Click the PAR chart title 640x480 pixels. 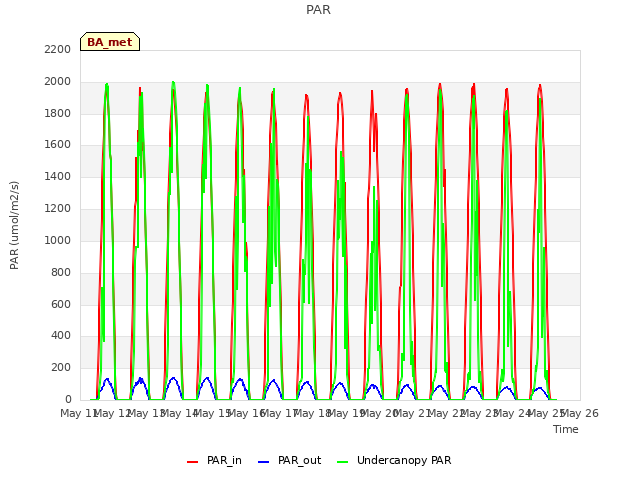pyautogui.click(x=318, y=9)
